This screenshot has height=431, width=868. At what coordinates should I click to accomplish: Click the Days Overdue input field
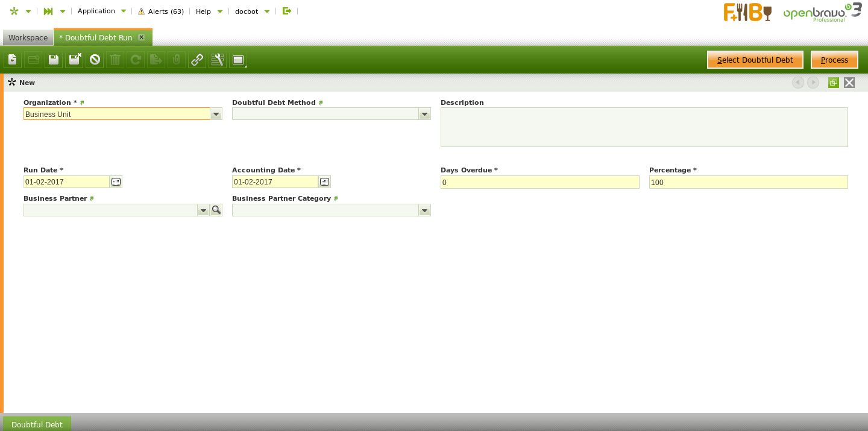point(539,182)
